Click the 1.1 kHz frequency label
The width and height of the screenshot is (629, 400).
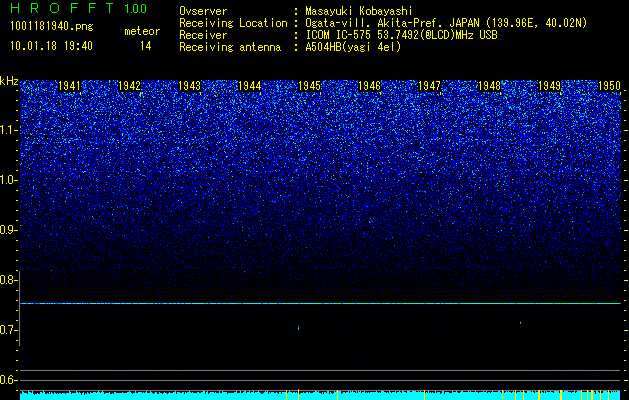(x=8, y=130)
